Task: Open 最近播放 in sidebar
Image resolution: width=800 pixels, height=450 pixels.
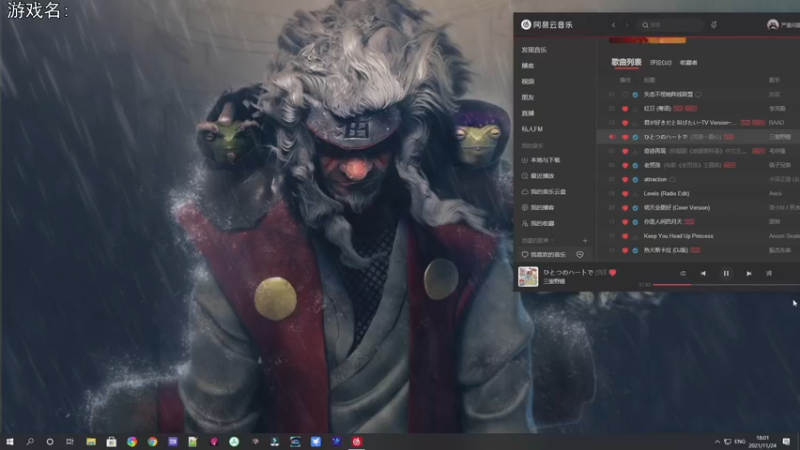Action: click(538, 176)
